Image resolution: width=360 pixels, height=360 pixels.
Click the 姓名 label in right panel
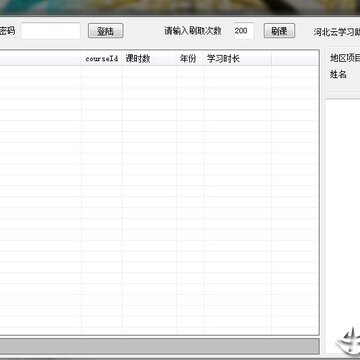pos(338,74)
